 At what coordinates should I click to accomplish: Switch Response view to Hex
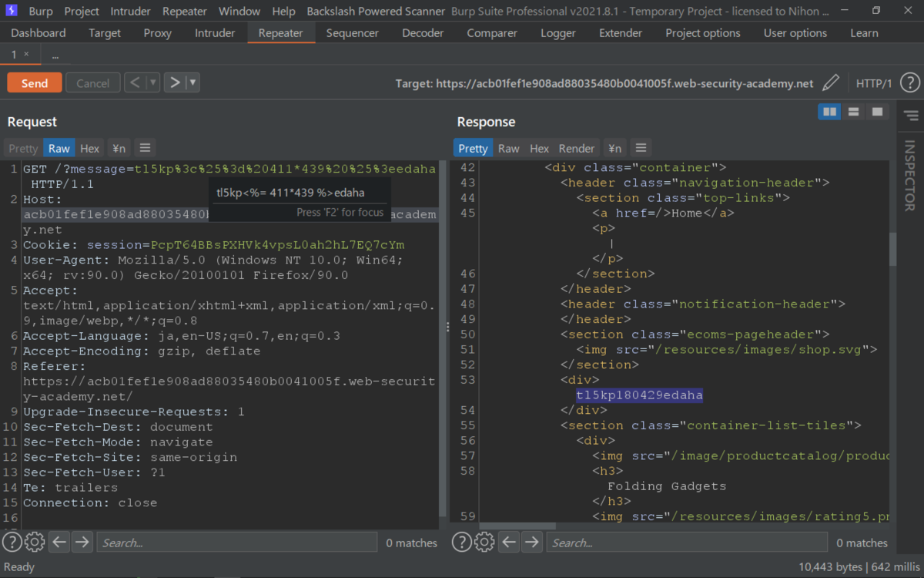coord(540,148)
